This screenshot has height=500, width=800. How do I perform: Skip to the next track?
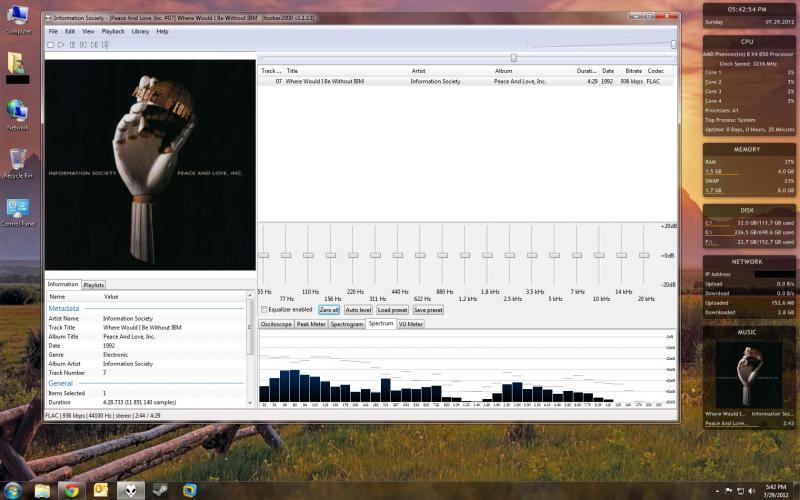pyautogui.click(x=94, y=45)
